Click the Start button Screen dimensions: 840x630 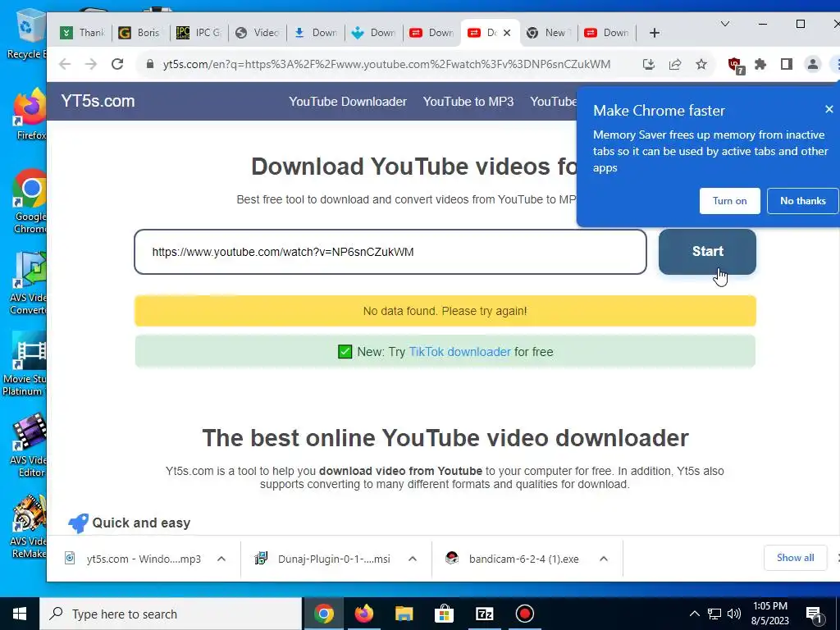[708, 252]
